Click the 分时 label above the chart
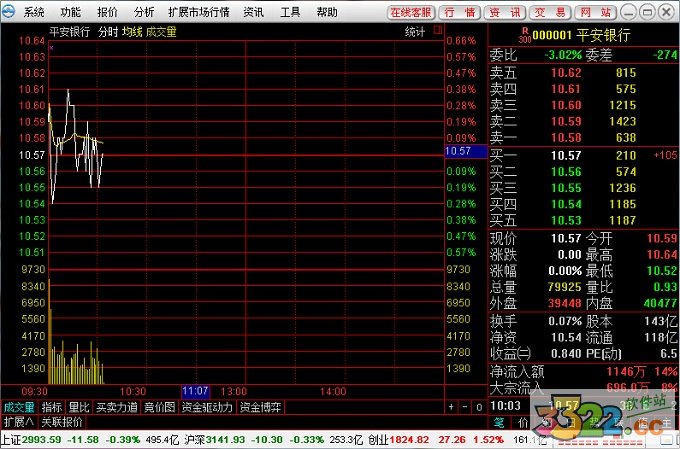The image size is (680, 449). (x=108, y=32)
